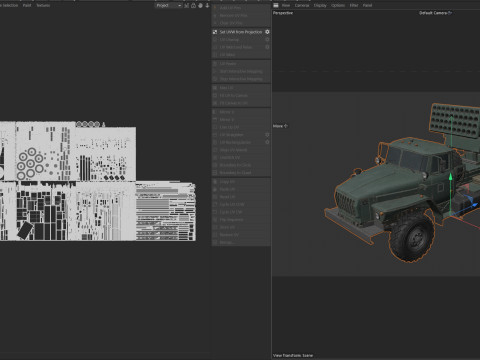Open the Remap command
The width and height of the screenshot is (480, 360).
[x=241, y=242]
